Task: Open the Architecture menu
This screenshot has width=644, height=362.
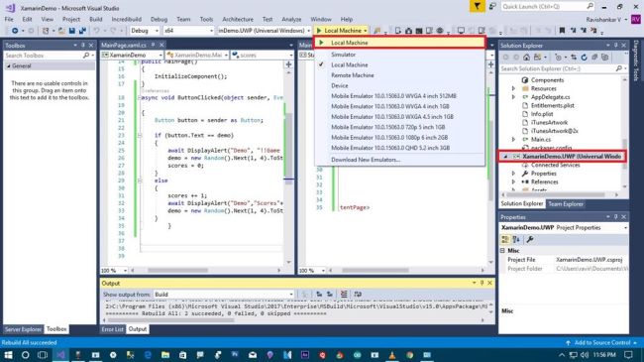Action: pos(238,19)
